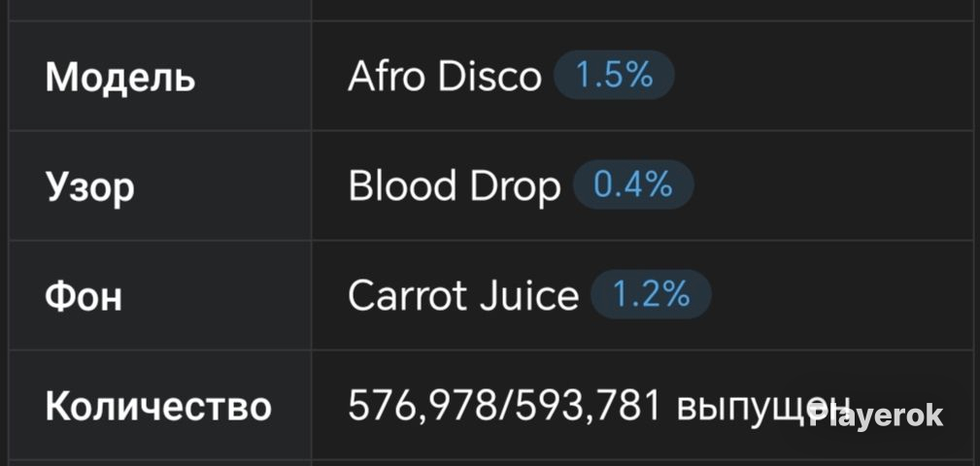Click the 0.4% rarity badge
Screen dimensions: 980x466
[x=633, y=185]
